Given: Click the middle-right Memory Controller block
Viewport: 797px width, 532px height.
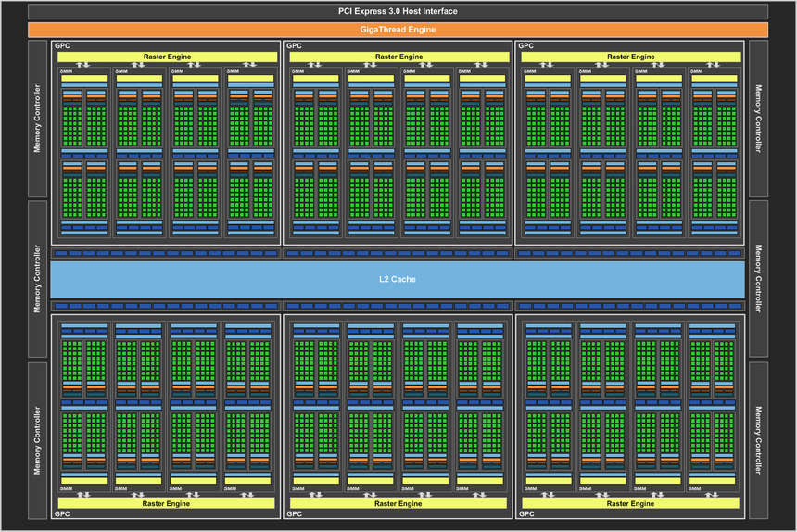Looking at the screenshot, I should [x=758, y=279].
